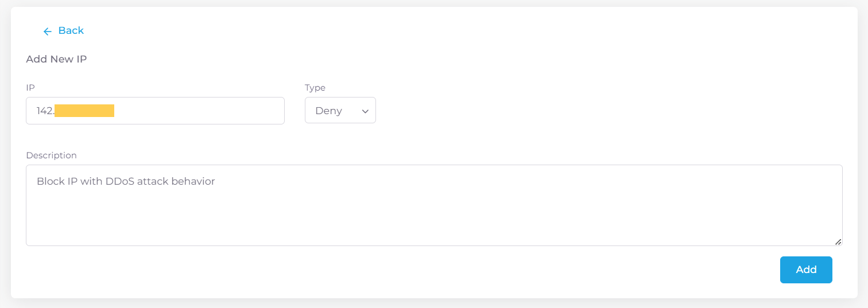
Task: Click the "IP" field label
Action: [30, 88]
